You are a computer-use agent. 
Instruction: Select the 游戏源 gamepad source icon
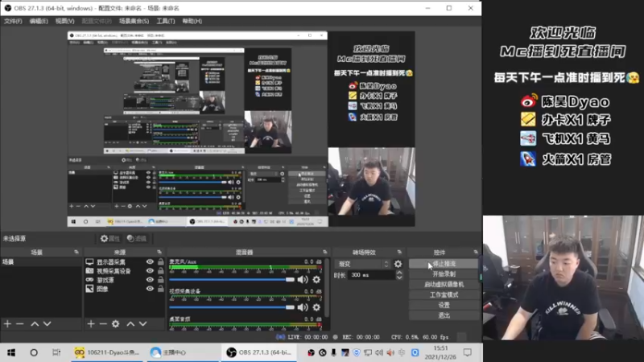pos(89,280)
